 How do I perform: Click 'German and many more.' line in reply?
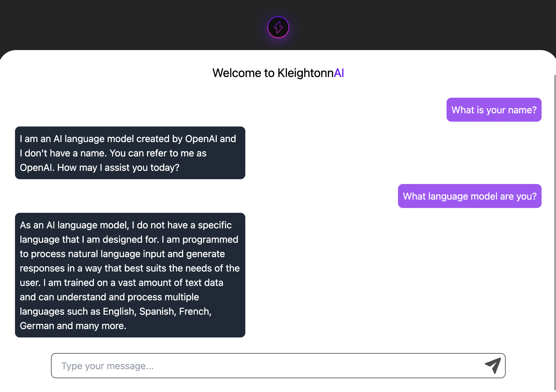[x=73, y=326]
